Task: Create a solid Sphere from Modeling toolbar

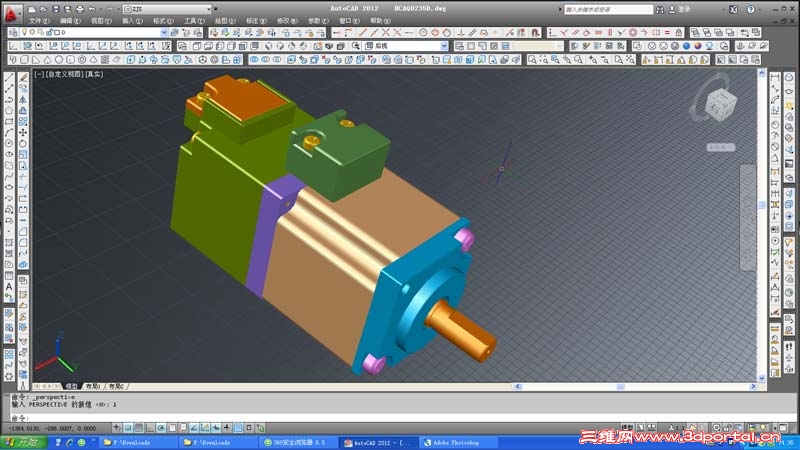Action: [x=59, y=60]
